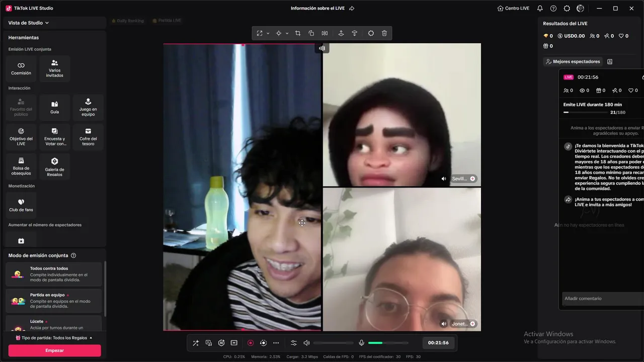Open Encuesta y Votar tool
The height and width of the screenshot is (362, 644).
(x=55, y=137)
